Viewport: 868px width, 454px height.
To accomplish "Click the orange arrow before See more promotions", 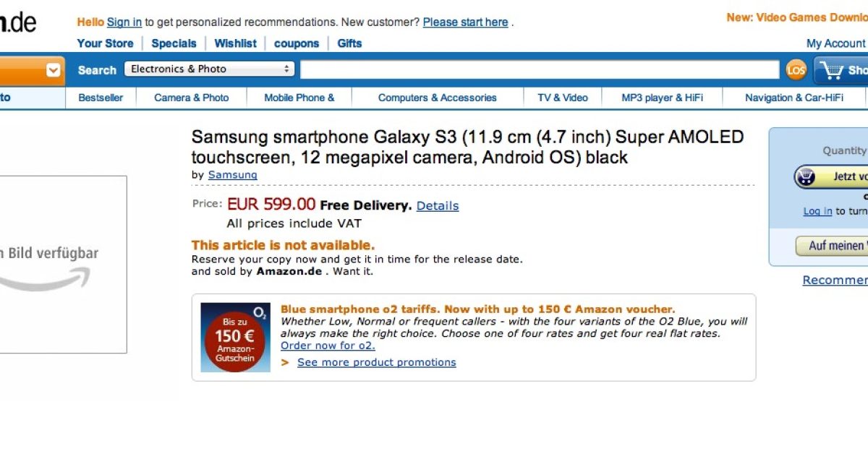I will click(x=286, y=362).
